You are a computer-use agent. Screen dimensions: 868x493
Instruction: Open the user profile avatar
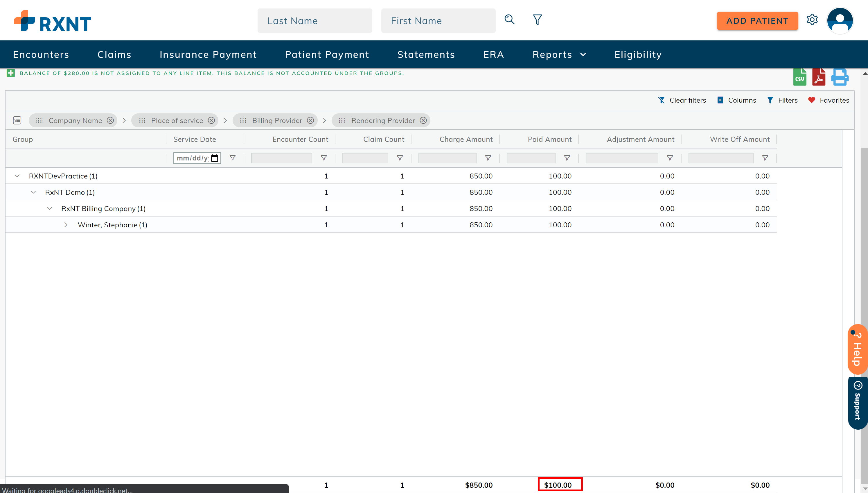[840, 21]
